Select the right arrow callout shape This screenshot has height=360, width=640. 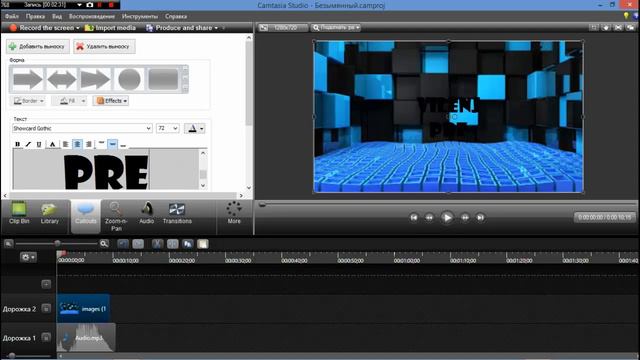point(27,79)
